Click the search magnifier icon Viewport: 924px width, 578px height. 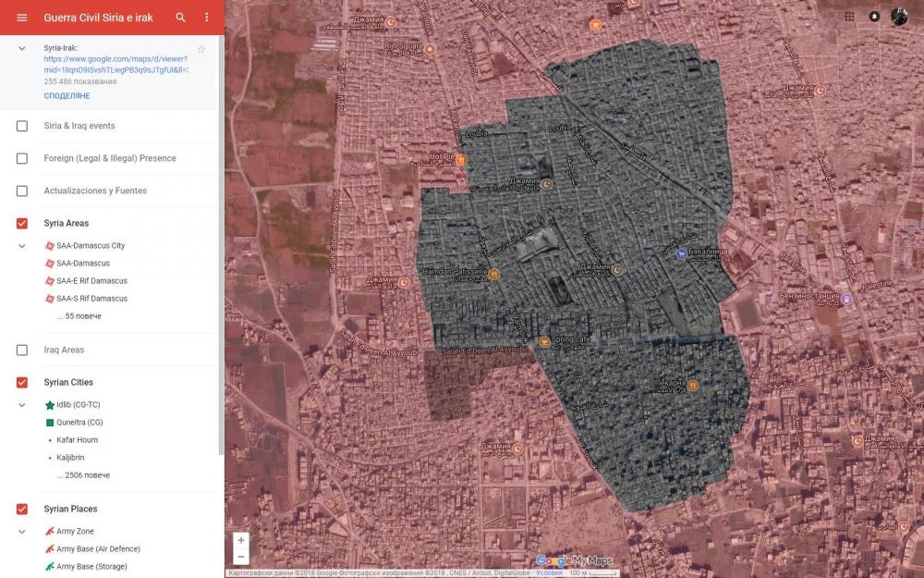pyautogui.click(x=181, y=18)
